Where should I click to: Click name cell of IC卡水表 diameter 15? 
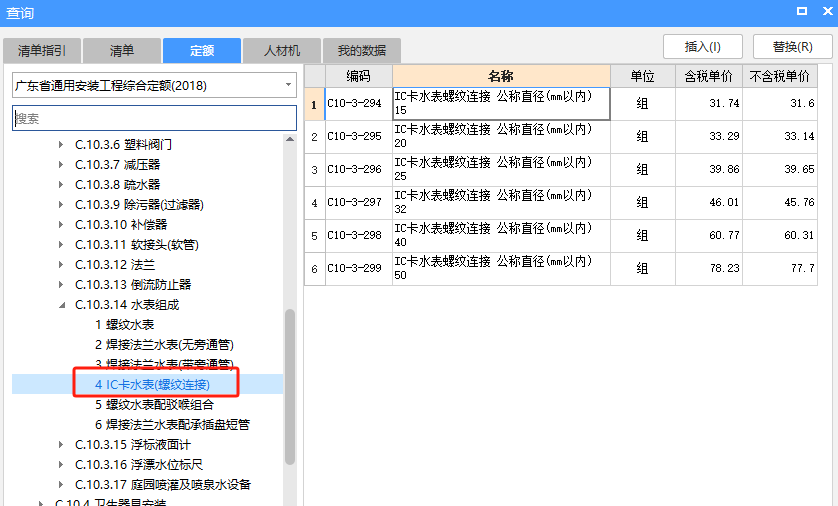[x=501, y=104]
